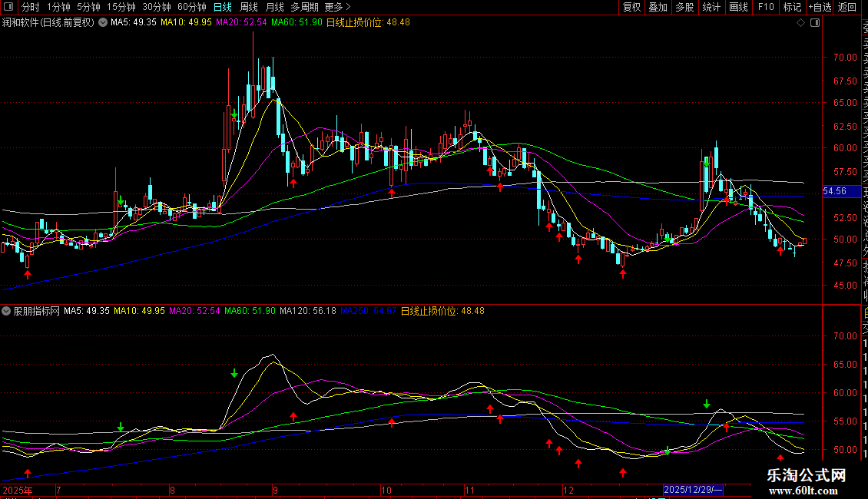
Task: Click the diamond icon at chart top-right
Action: 801,22
